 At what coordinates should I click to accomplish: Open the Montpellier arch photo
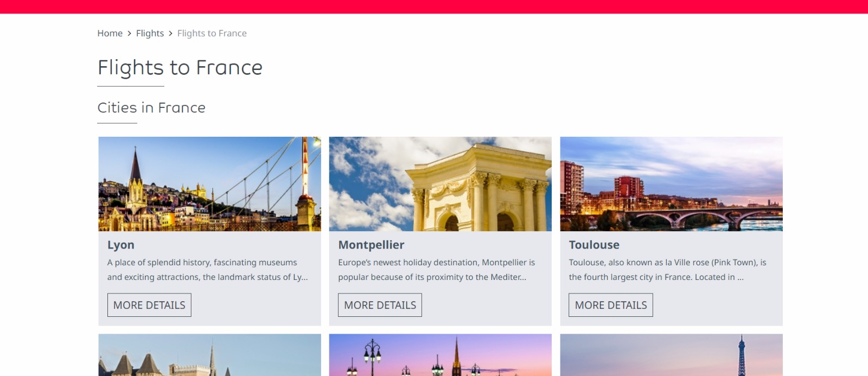tap(441, 184)
